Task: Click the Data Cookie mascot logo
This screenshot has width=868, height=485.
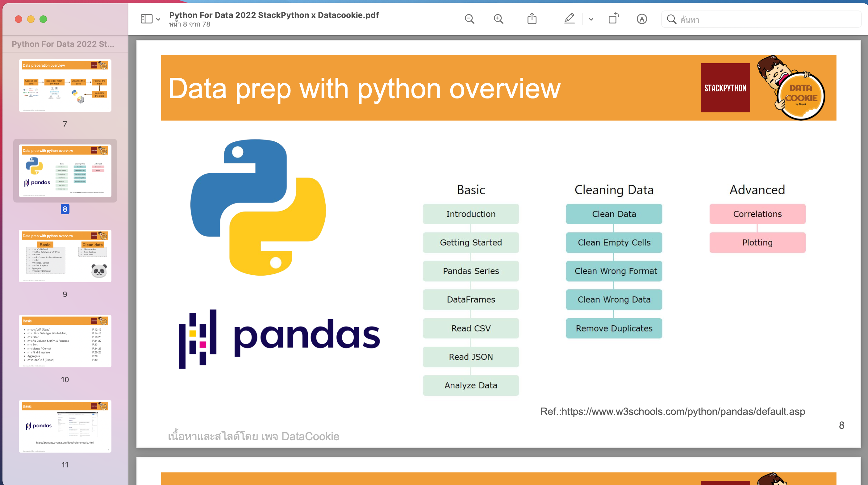Action: click(791, 88)
